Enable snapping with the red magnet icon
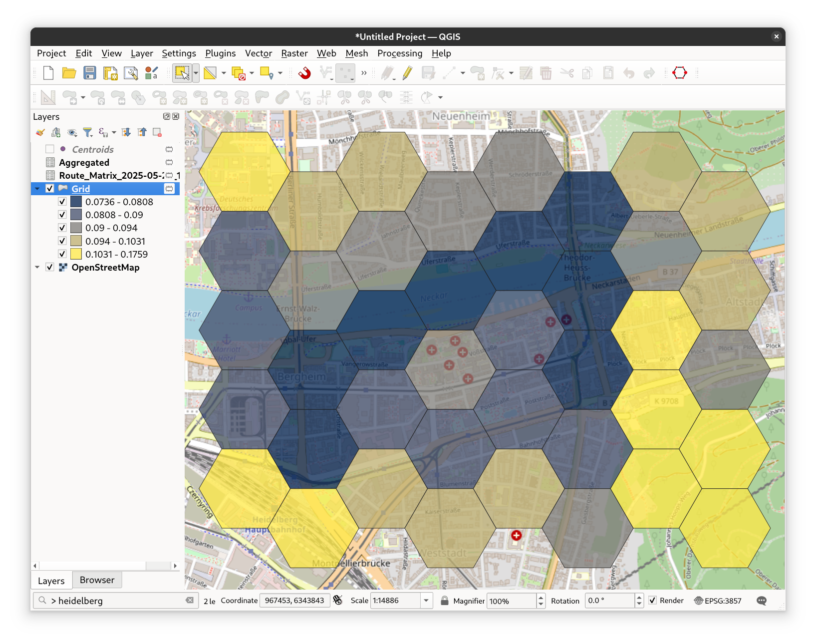The height and width of the screenshot is (644, 816). click(x=304, y=73)
